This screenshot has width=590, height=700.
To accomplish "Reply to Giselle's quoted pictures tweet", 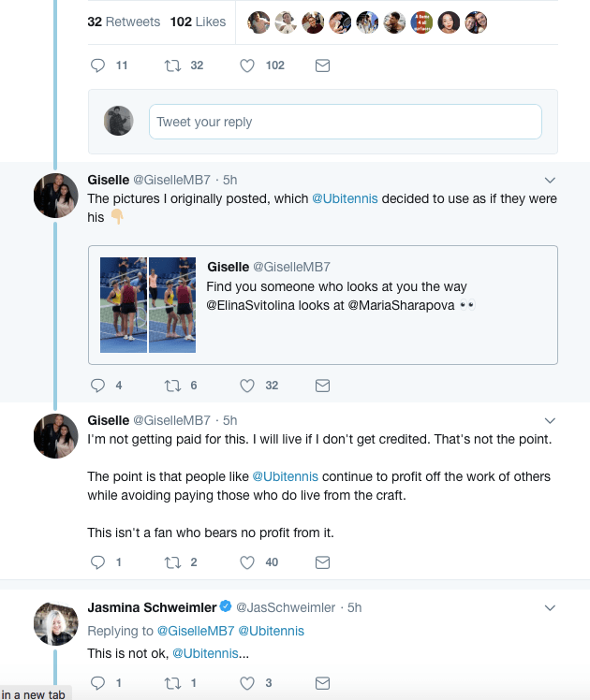I will click(x=97, y=385).
